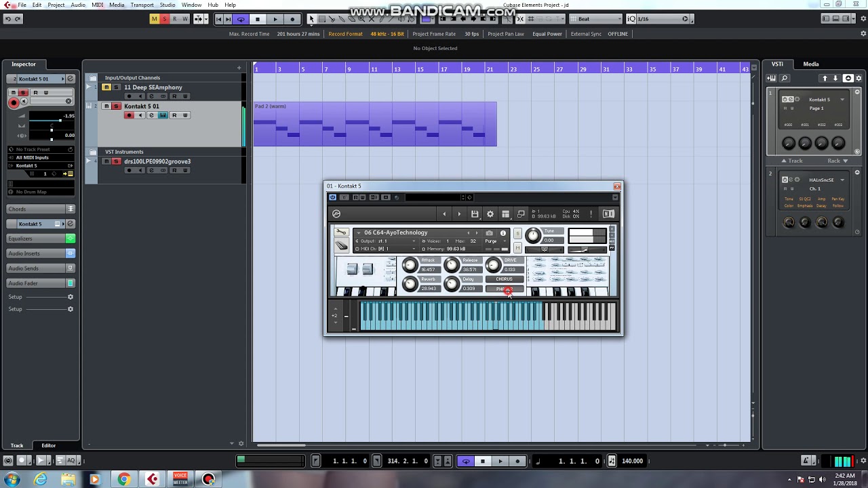
Task: Click record in the top transport toolbar
Action: (x=292, y=19)
